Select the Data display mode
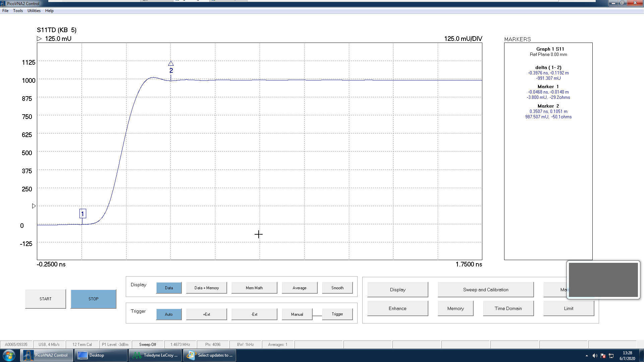This screenshot has width=644, height=362. pos(169,288)
